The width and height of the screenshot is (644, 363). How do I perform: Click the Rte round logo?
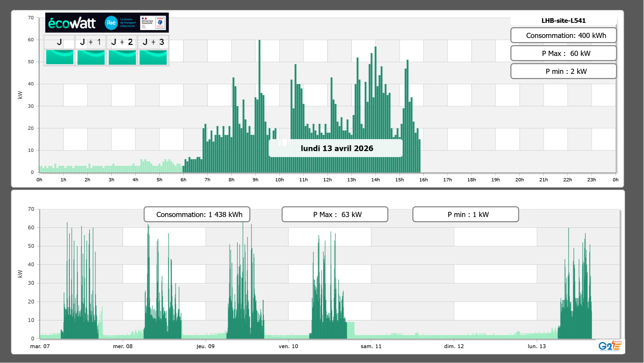point(111,23)
